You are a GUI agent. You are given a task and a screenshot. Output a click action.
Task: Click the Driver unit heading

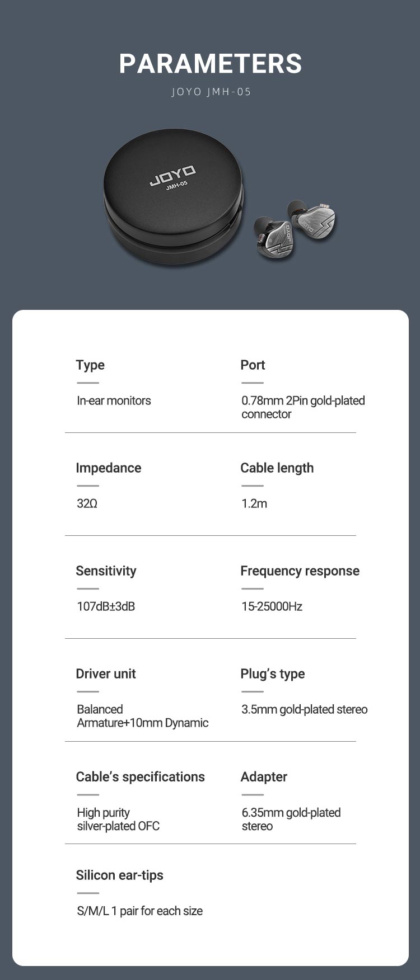tap(106, 674)
